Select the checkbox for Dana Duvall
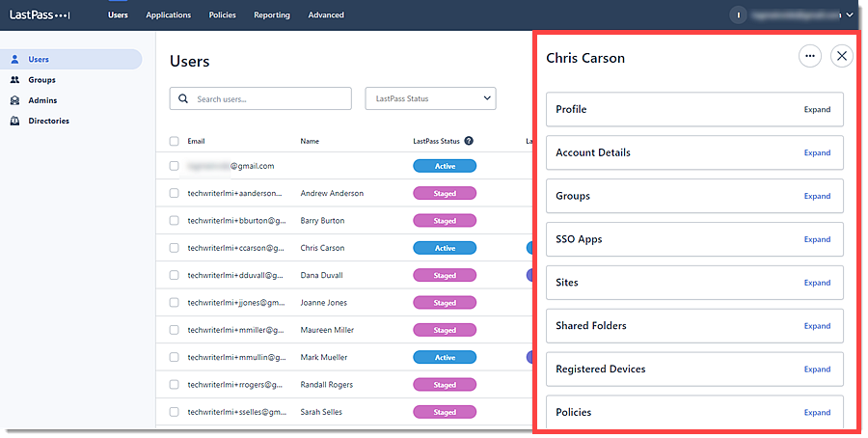868x438 pixels. (175, 275)
